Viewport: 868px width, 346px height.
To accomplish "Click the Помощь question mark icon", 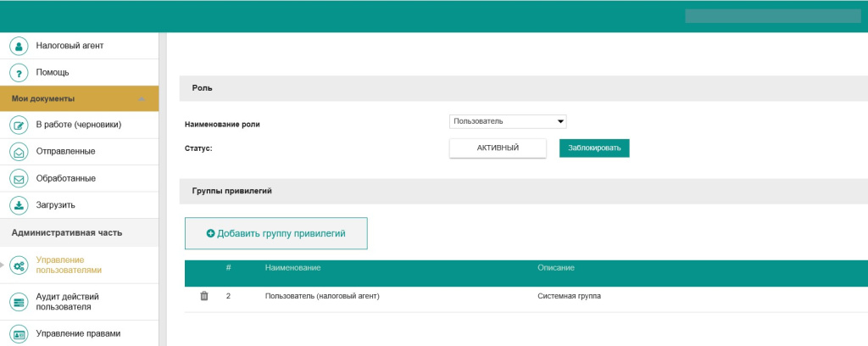I will (x=19, y=73).
